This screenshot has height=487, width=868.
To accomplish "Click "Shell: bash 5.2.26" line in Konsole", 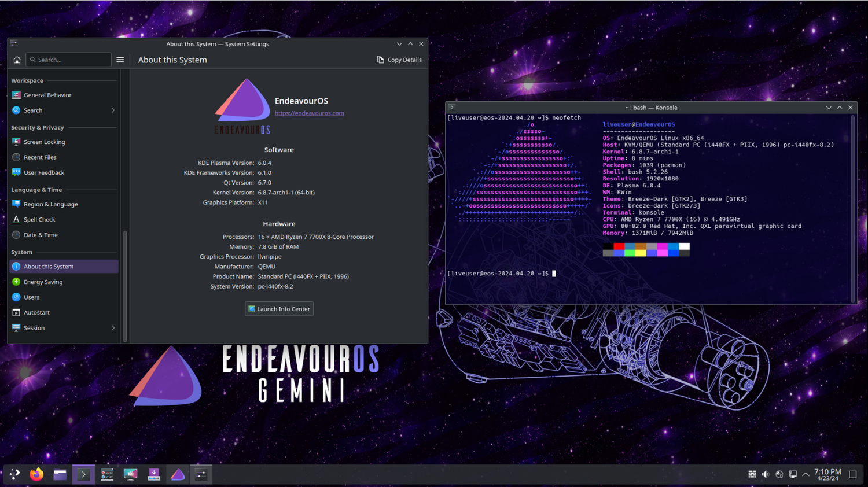I will 635,172.
